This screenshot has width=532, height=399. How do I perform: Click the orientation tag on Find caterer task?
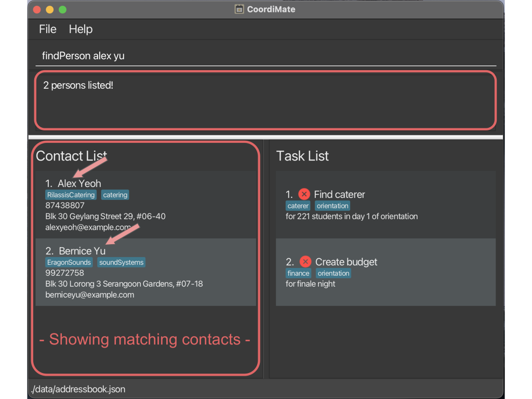[x=332, y=206]
